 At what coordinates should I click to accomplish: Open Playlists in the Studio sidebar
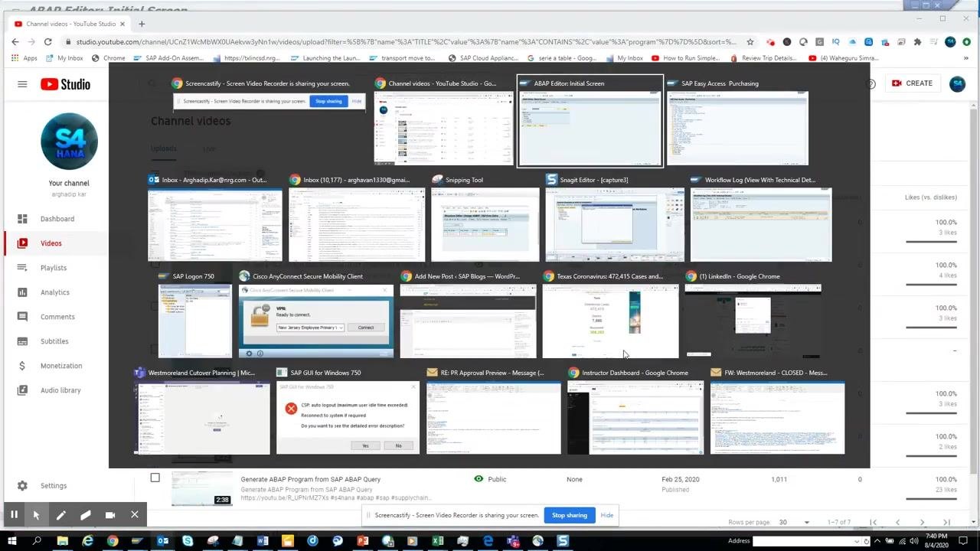coord(54,268)
